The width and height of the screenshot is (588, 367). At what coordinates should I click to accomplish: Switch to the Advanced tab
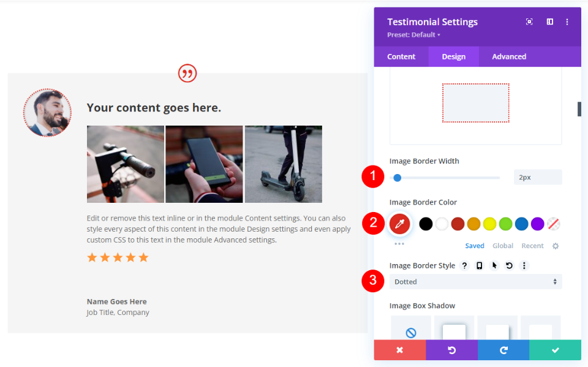coord(509,56)
